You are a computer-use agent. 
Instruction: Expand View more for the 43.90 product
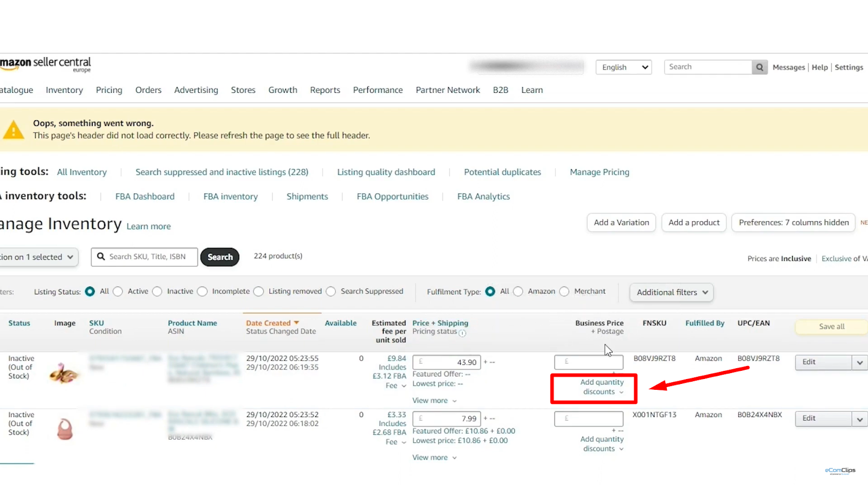(x=435, y=401)
